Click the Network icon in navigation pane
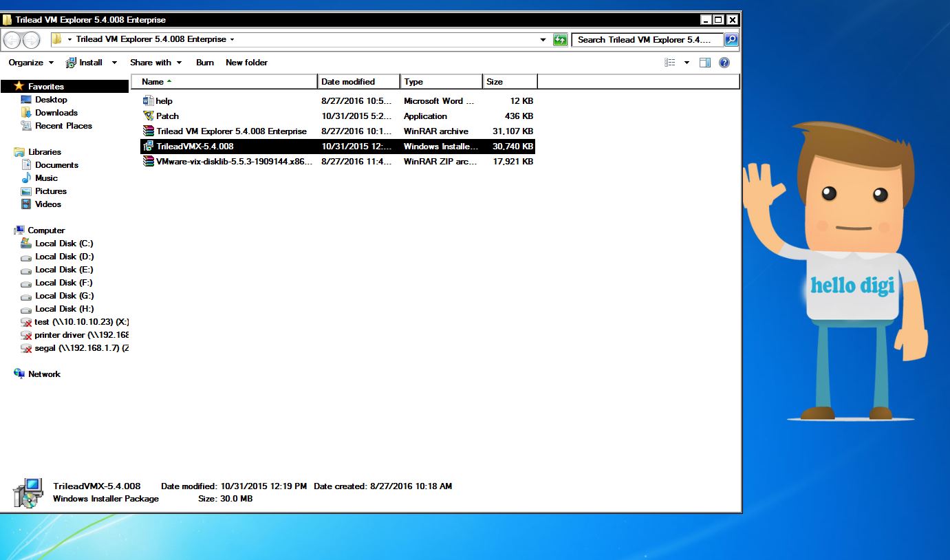Image resolution: width=950 pixels, height=560 pixels. [x=19, y=374]
